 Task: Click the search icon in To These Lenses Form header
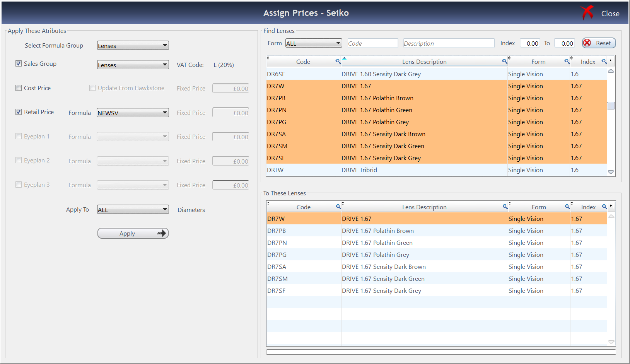[567, 207]
